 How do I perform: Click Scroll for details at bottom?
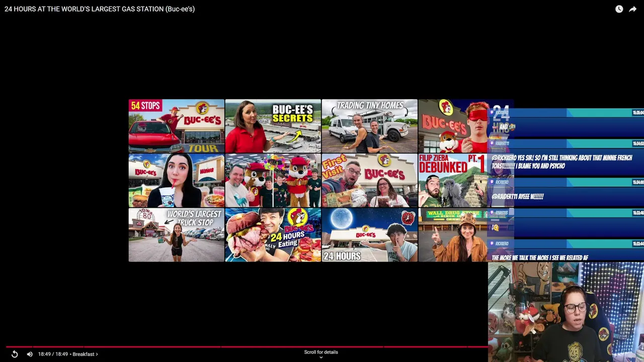pyautogui.click(x=321, y=354)
